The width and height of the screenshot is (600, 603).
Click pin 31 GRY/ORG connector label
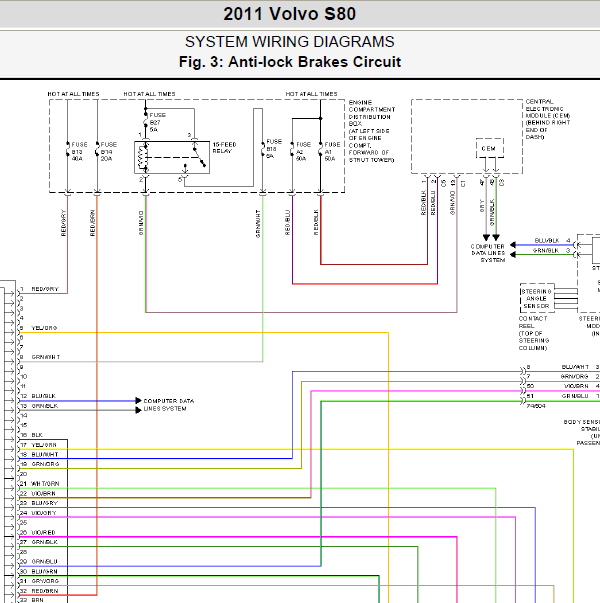[x=45, y=581]
